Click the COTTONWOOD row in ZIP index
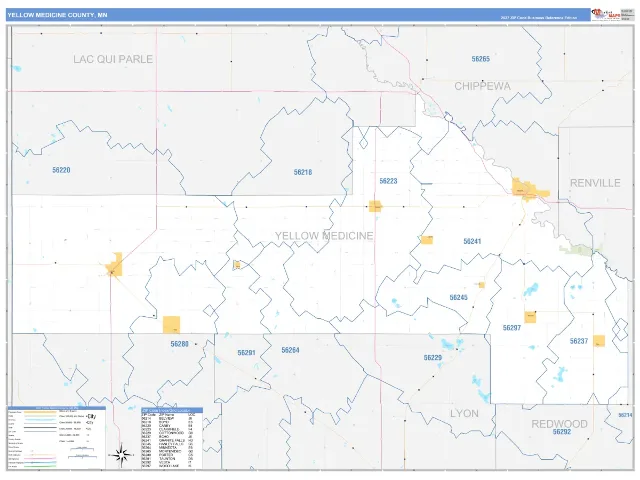This screenshot has width=640, height=480. pos(168,433)
